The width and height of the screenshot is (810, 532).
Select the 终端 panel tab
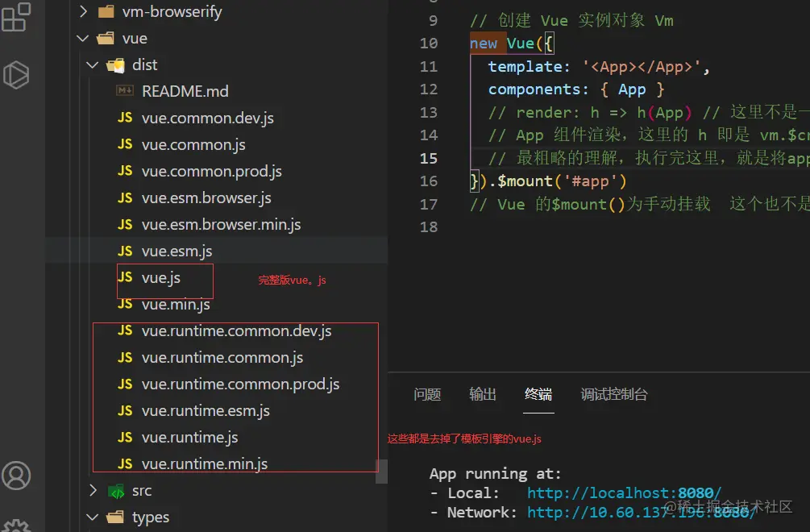pyautogui.click(x=538, y=395)
